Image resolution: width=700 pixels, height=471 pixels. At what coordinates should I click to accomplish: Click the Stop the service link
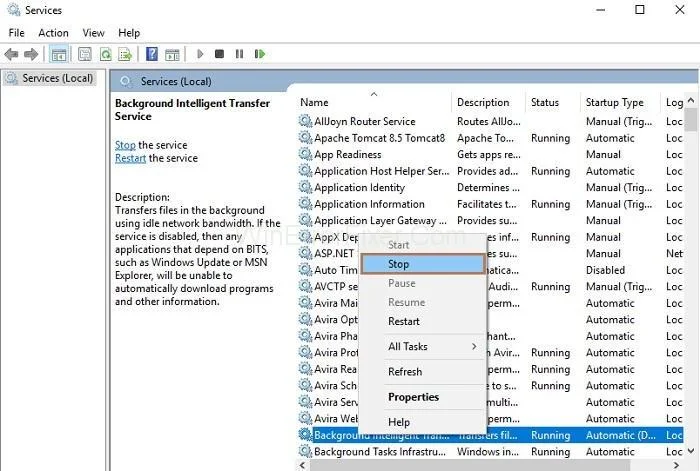tap(124, 145)
